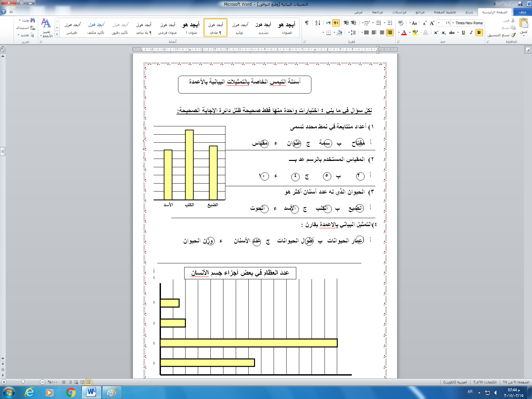The height and width of the screenshot is (399, 532).
Task: Toggle Italic formatting
Action: pos(471,33)
